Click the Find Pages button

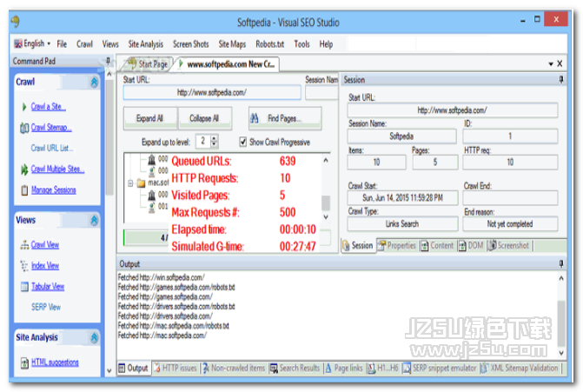pos(284,118)
